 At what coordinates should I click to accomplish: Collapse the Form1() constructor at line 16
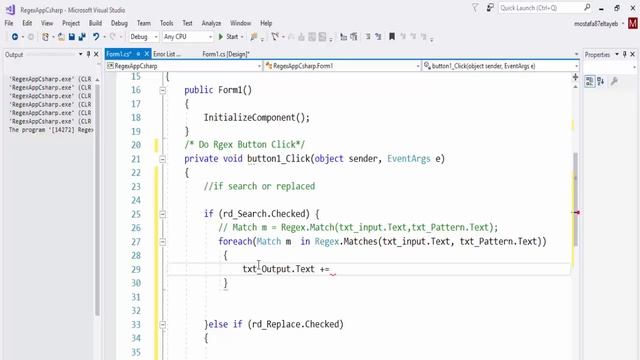[x=162, y=90]
